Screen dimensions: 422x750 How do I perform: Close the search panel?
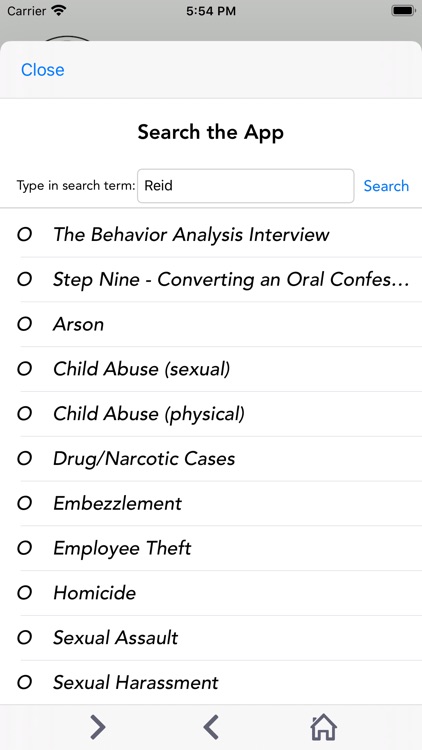pyautogui.click(x=43, y=70)
